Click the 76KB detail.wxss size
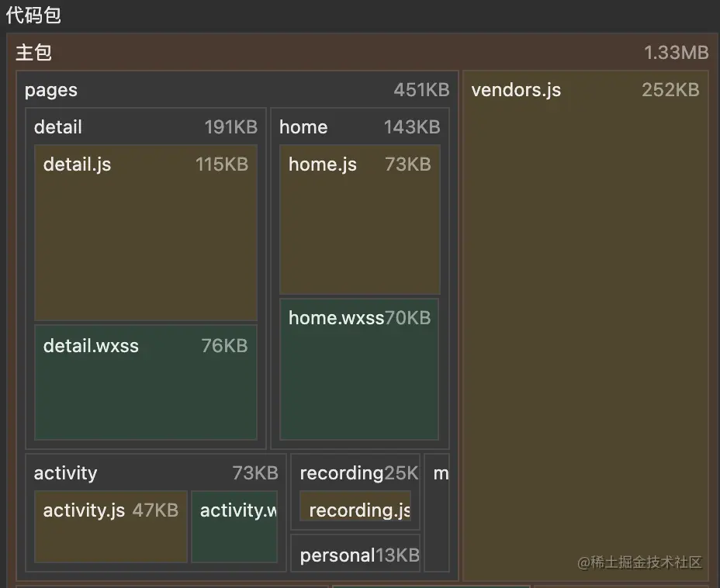 coord(224,346)
